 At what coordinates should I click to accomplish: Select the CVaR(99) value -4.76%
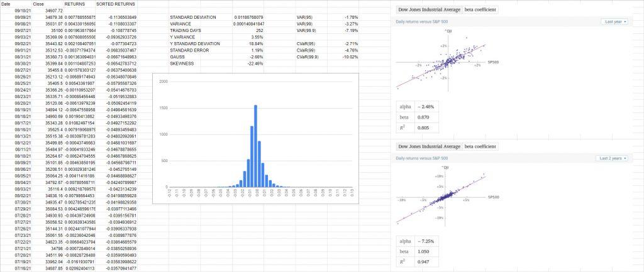351,50
